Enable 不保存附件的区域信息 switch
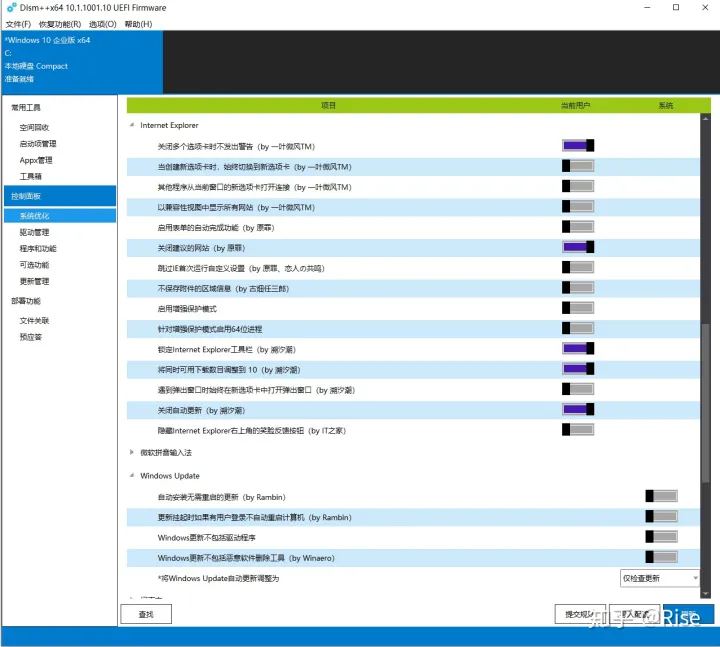 [578, 287]
